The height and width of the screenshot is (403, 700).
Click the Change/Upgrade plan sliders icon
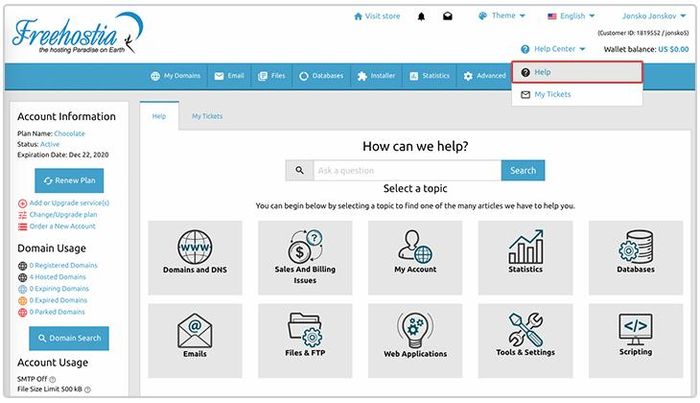22,215
